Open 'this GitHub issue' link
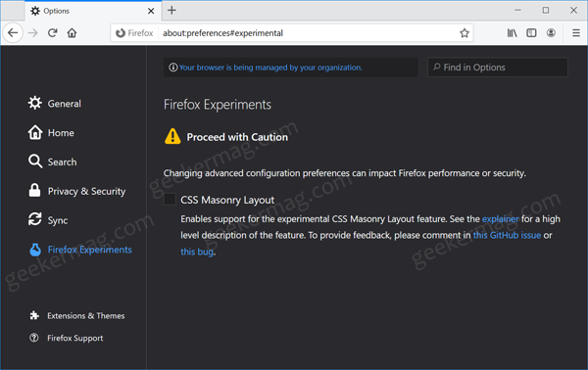The height and width of the screenshot is (370, 588). pos(507,235)
